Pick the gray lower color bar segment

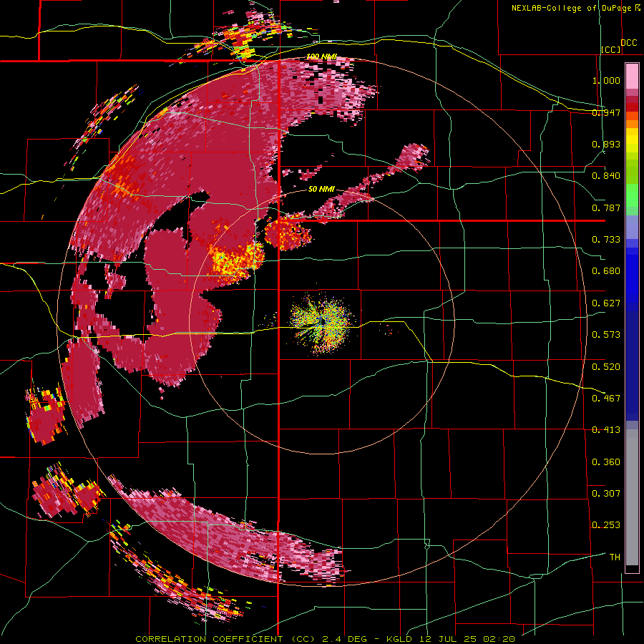tap(632, 497)
